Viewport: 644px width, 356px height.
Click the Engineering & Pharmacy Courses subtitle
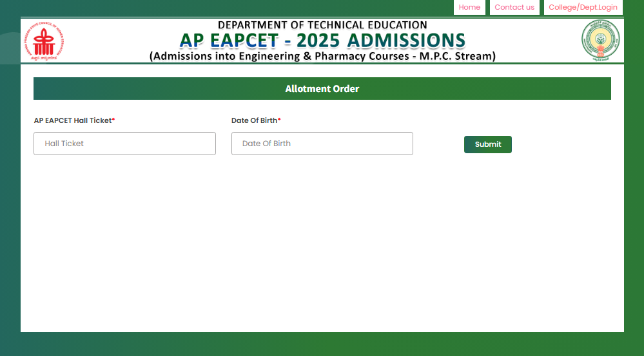(x=322, y=56)
